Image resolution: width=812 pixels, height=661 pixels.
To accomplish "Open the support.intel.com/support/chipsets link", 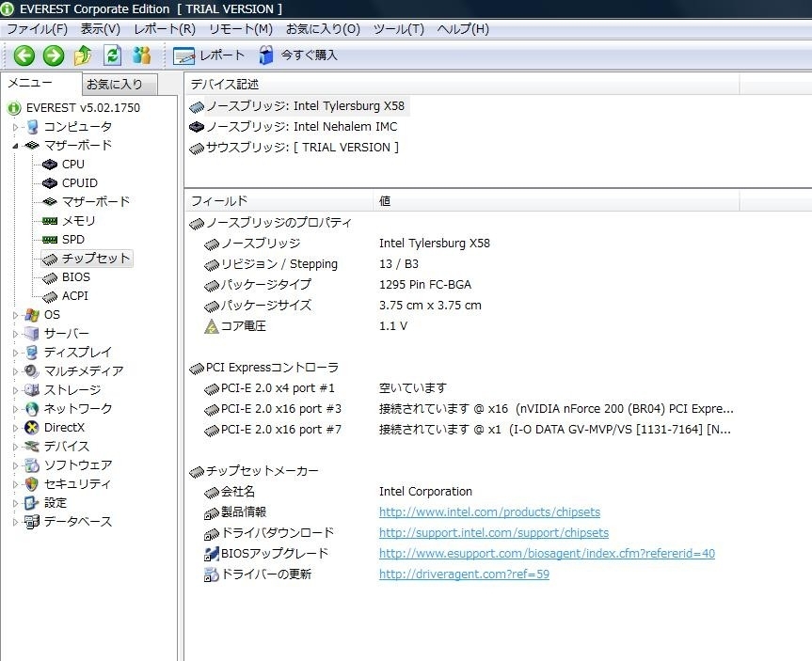I will coord(494,532).
